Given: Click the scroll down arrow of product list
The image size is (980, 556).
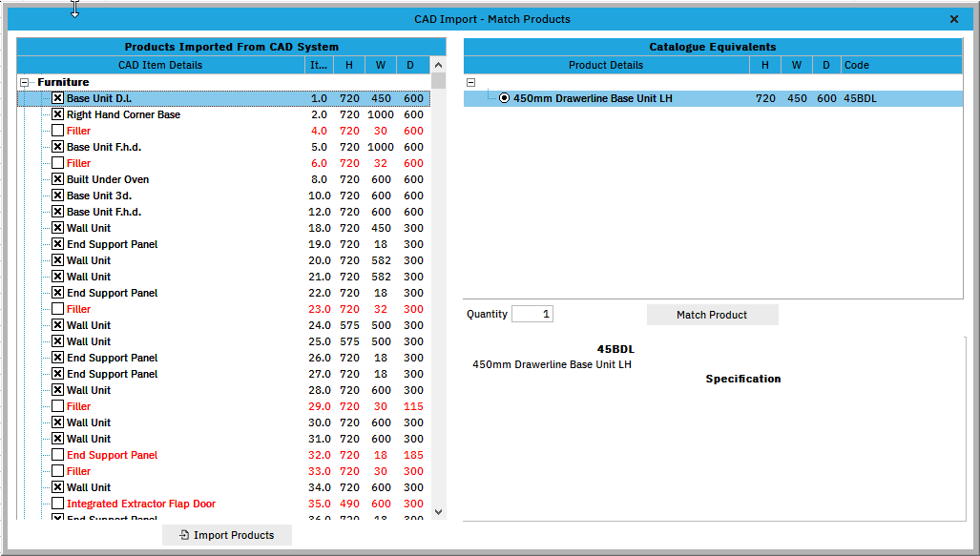Looking at the screenshot, I should pyautogui.click(x=439, y=511).
